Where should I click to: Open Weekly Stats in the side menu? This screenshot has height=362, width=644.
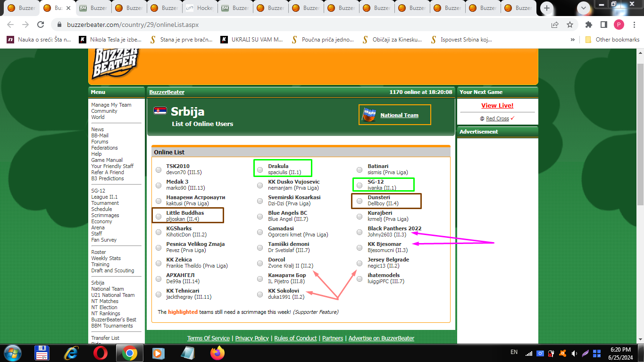pyautogui.click(x=106, y=258)
